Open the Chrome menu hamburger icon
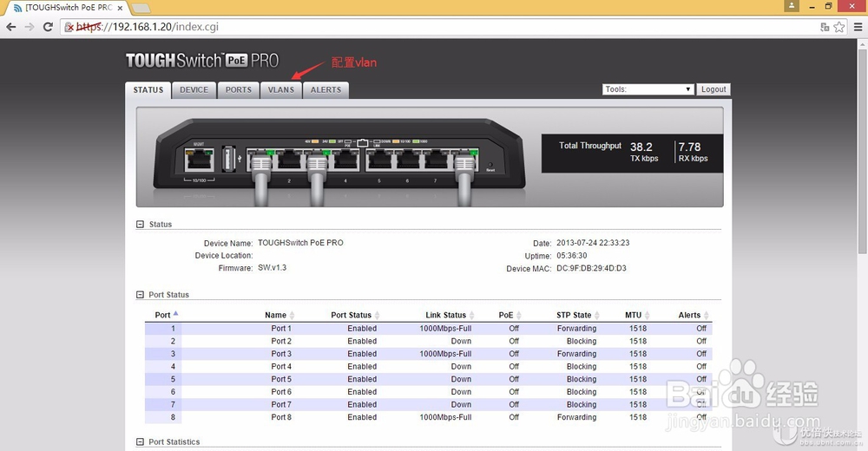The height and width of the screenshot is (451, 868). click(x=858, y=27)
